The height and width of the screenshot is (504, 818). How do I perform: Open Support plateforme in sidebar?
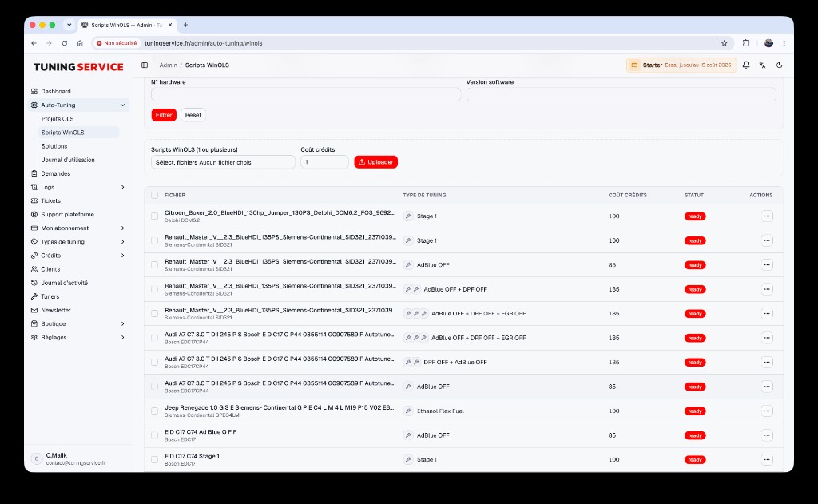point(67,214)
